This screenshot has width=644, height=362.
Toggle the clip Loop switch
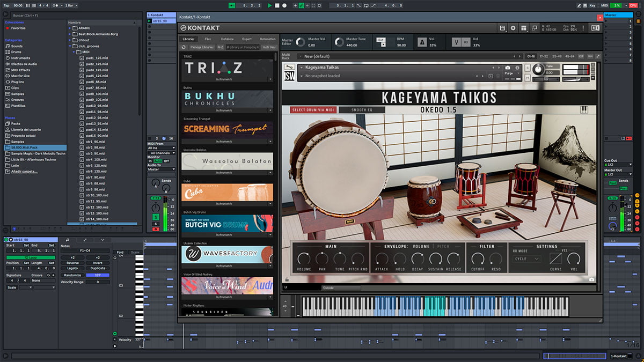[x=31, y=257]
